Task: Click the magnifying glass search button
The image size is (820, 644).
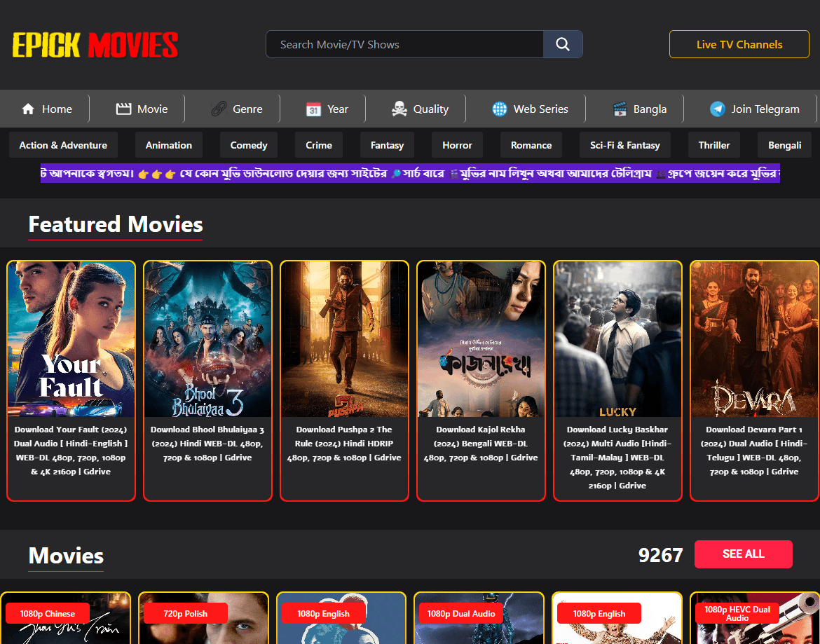Action: [563, 44]
